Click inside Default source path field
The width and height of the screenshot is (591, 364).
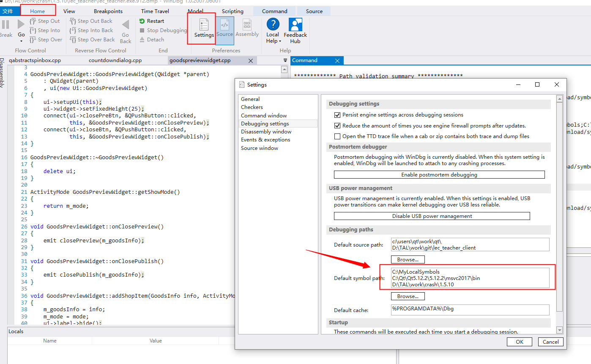(x=470, y=244)
